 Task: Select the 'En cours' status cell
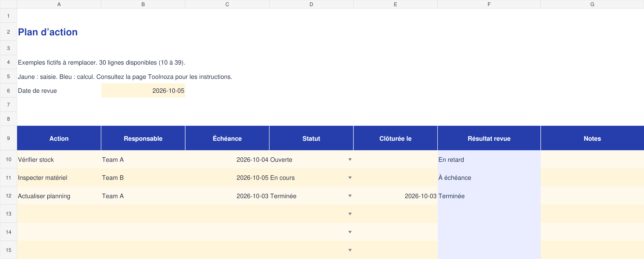pyautogui.click(x=311, y=177)
